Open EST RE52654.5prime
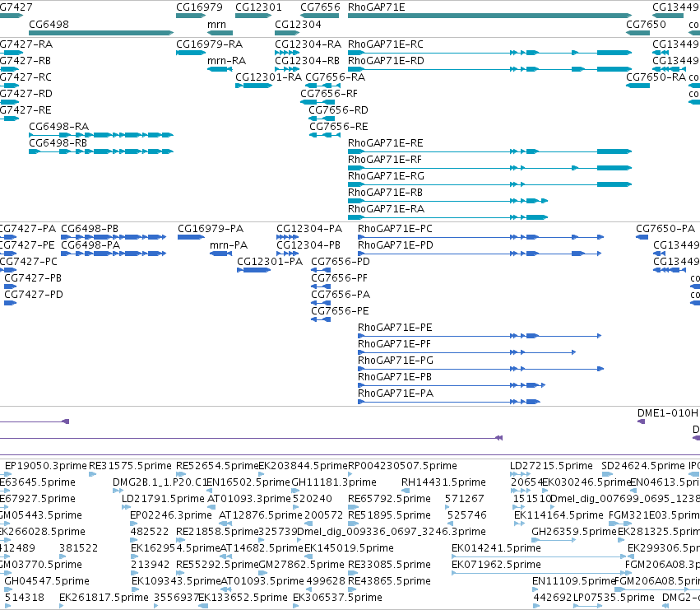700x610 pixels. click(217, 466)
